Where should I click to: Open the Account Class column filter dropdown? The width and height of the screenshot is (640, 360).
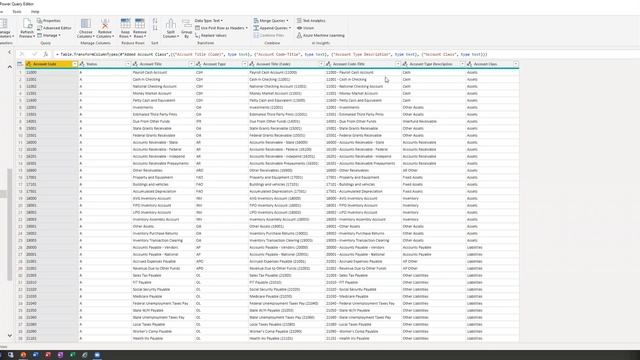(516, 64)
